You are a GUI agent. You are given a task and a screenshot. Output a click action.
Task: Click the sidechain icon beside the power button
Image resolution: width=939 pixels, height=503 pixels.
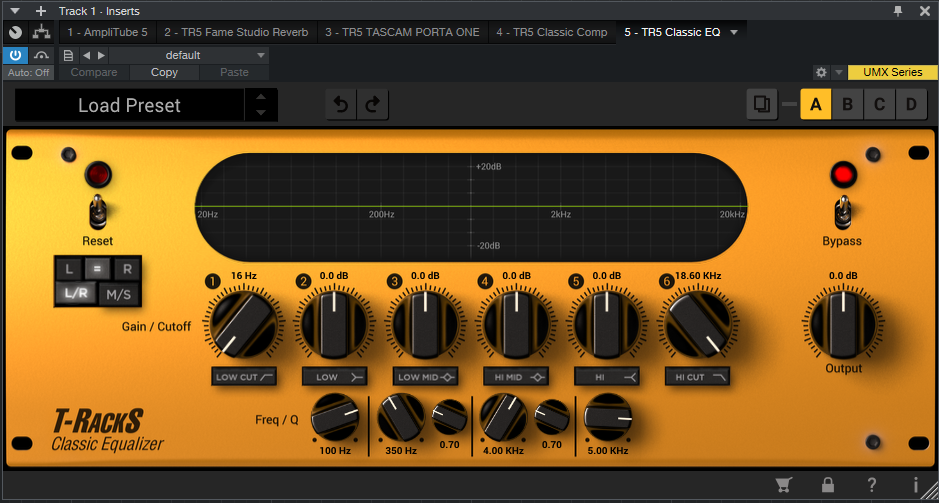point(41,56)
